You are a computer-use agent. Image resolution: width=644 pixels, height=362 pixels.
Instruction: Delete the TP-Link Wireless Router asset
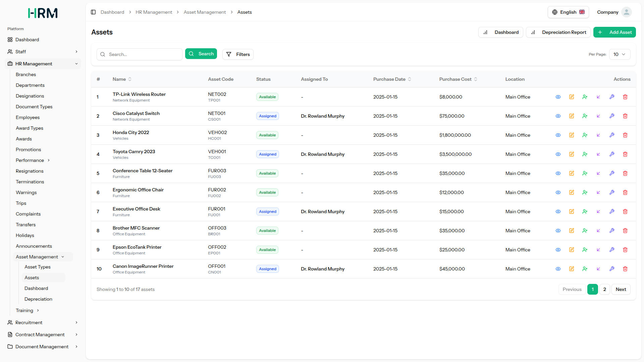coord(625,97)
